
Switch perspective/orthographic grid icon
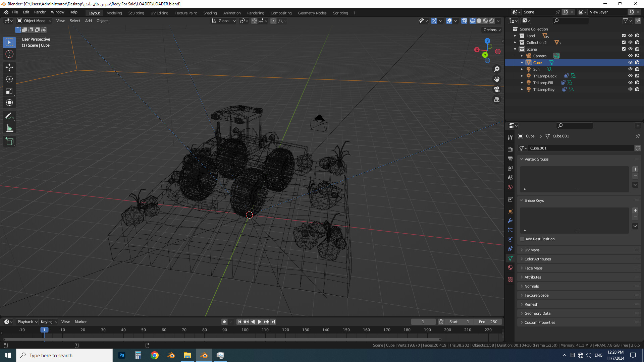[x=497, y=100]
